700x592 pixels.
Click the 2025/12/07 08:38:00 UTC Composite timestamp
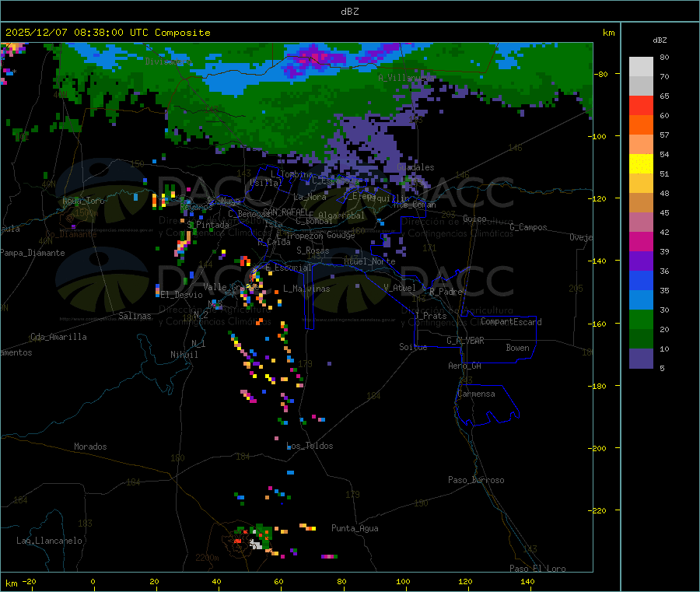point(107,33)
